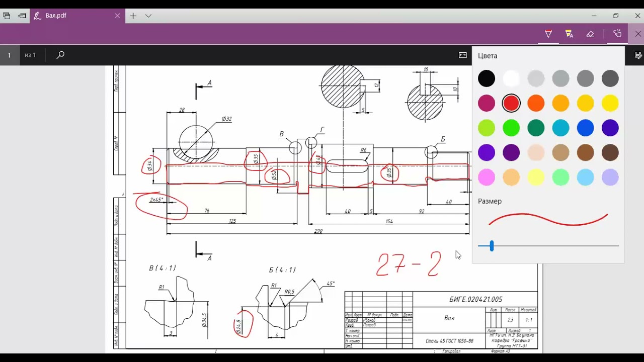Restore down the browser window

(x=616, y=16)
